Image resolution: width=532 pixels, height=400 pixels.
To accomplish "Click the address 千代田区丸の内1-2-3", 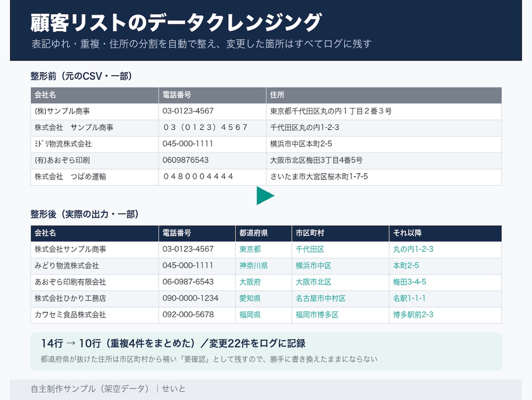I will pyautogui.click(x=305, y=128).
